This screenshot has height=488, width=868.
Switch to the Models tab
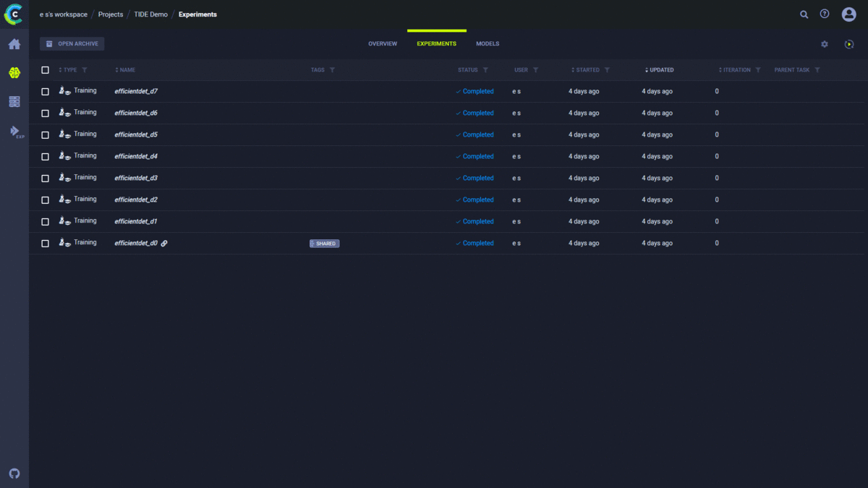pos(488,44)
